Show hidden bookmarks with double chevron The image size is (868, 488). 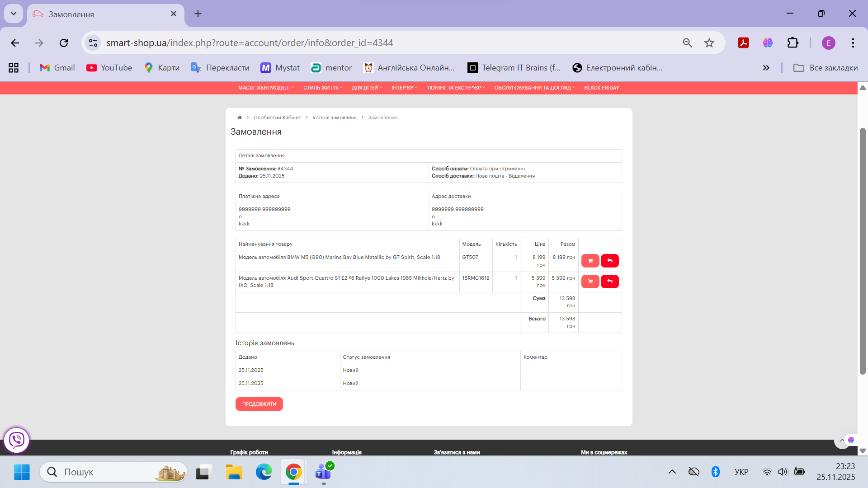point(766,68)
